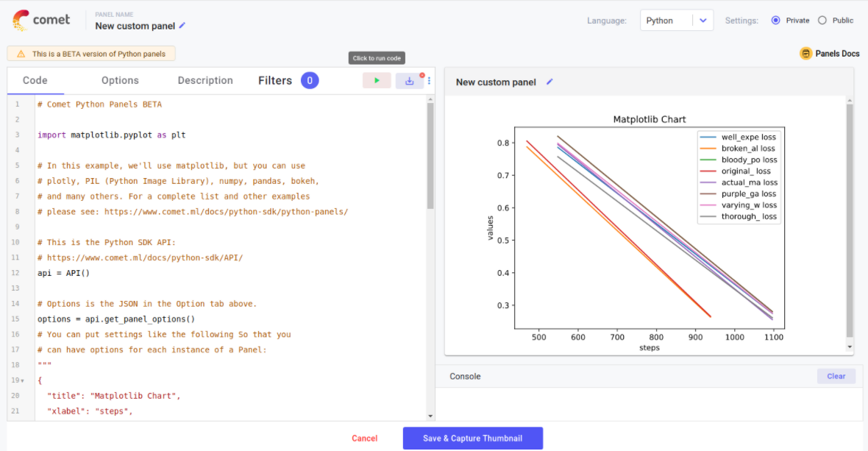The image size is (868, 451).
Task: Click the Comet logo
Action: [42, 20]
